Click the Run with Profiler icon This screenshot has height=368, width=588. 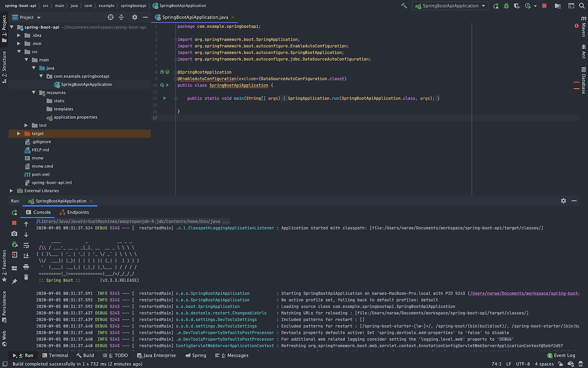point(527,6)
